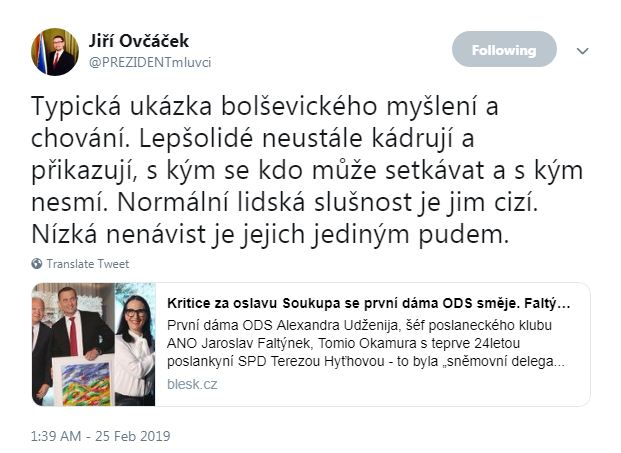621x453 pixels.
Task: Click the colorful painting in the card photo
Action: [x=84, y=381]
